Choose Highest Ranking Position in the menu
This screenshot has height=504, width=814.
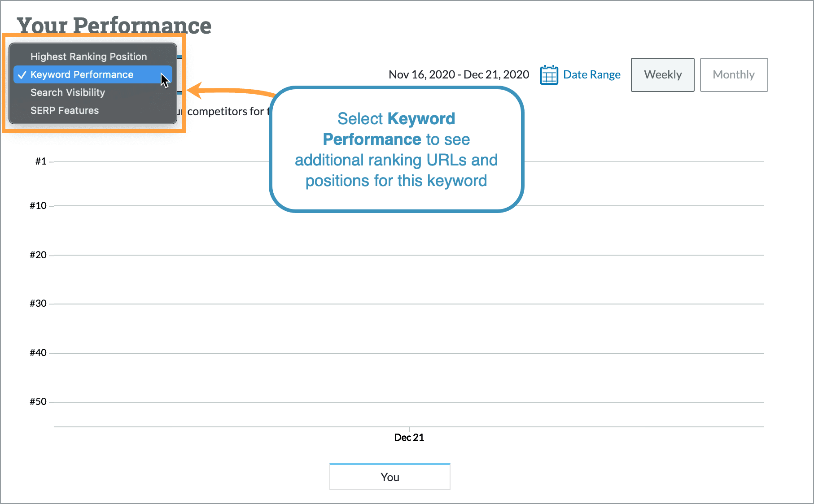tap(88, 56)
